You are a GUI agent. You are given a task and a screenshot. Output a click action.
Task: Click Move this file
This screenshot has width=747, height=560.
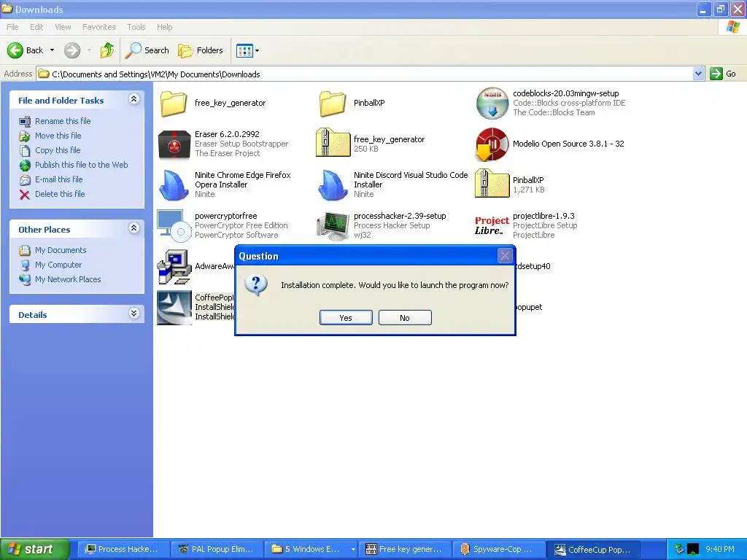(x=58, y=136)
